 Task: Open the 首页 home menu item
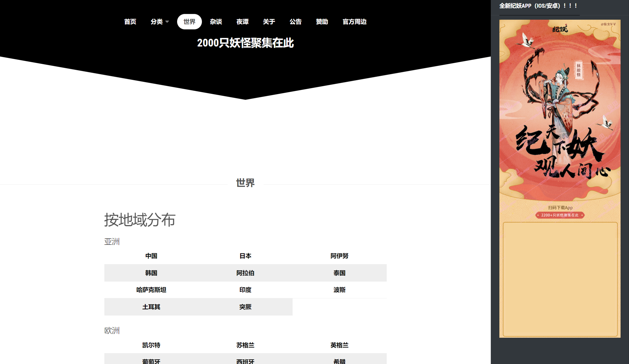(x=130, y=22)
